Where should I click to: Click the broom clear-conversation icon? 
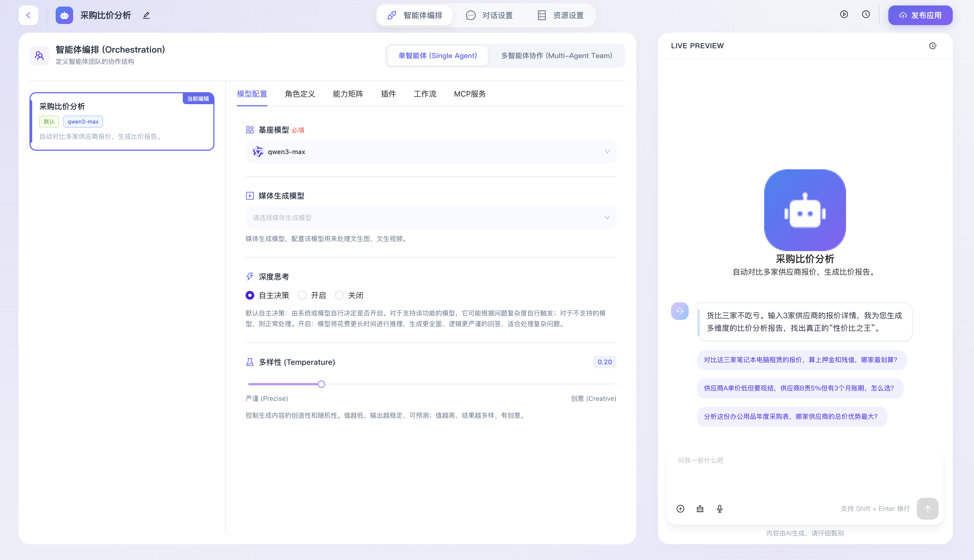click(700, 509)
